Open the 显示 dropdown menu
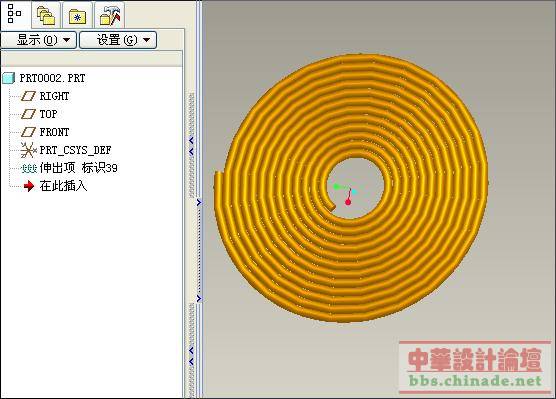Image resolution: width=556 pixels, height=399 pixels. click(x=38, y=40)
